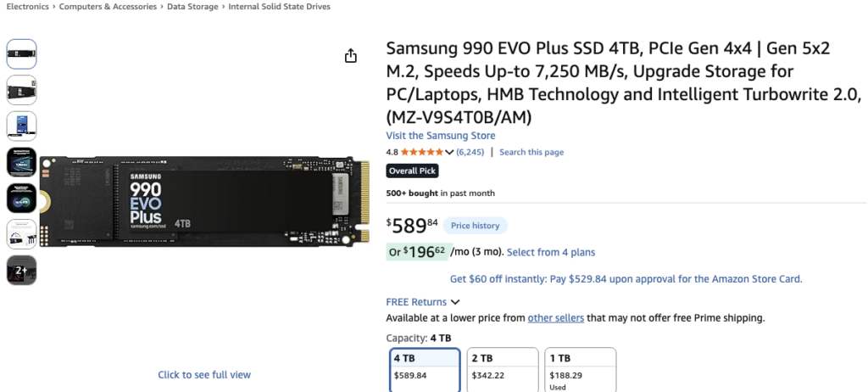Click the orange star rating icons

(421, 153)
